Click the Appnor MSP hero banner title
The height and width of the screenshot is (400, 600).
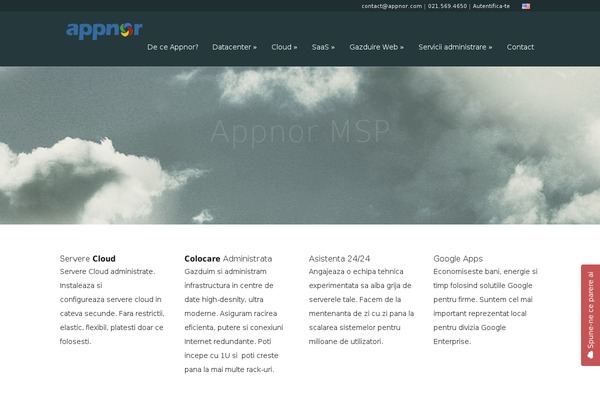[300, 132]
